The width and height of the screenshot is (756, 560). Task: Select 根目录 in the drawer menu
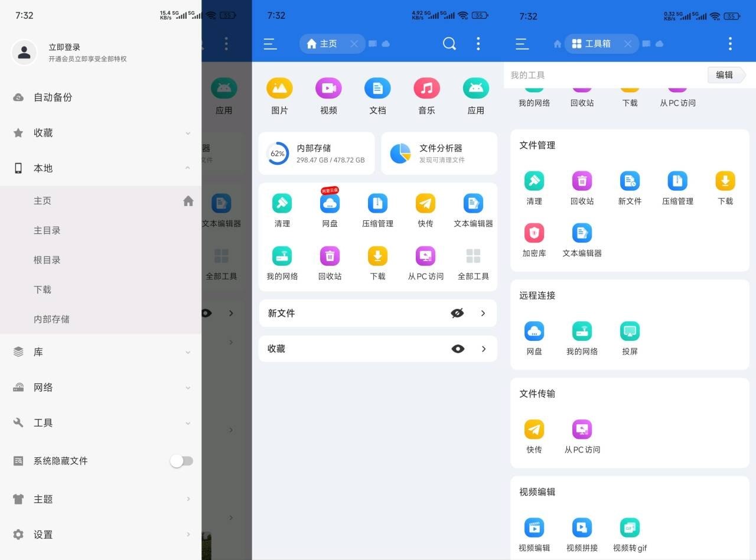(47, 260)
